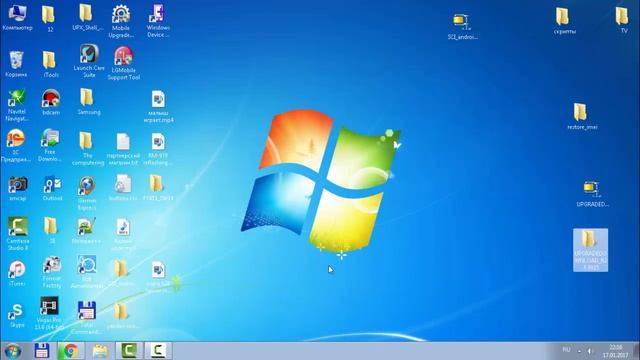Select the 1C Предприятие shortcut
This screenshot has height=360, width=640.
(16, 146)
